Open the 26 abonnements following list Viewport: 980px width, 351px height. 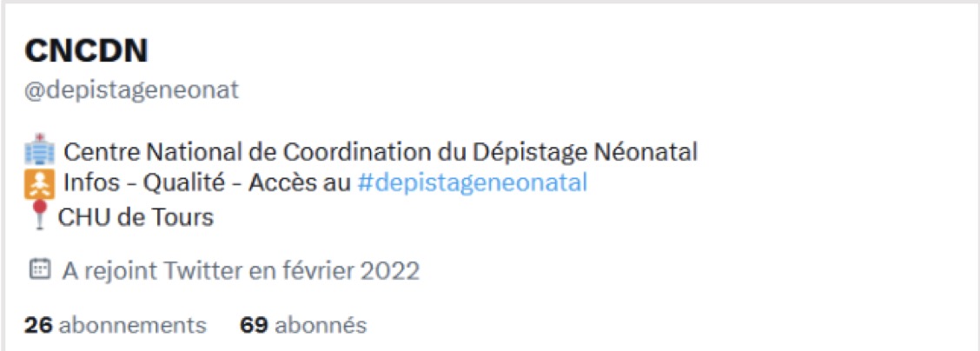pyautogui.click(x=116, y=326)
